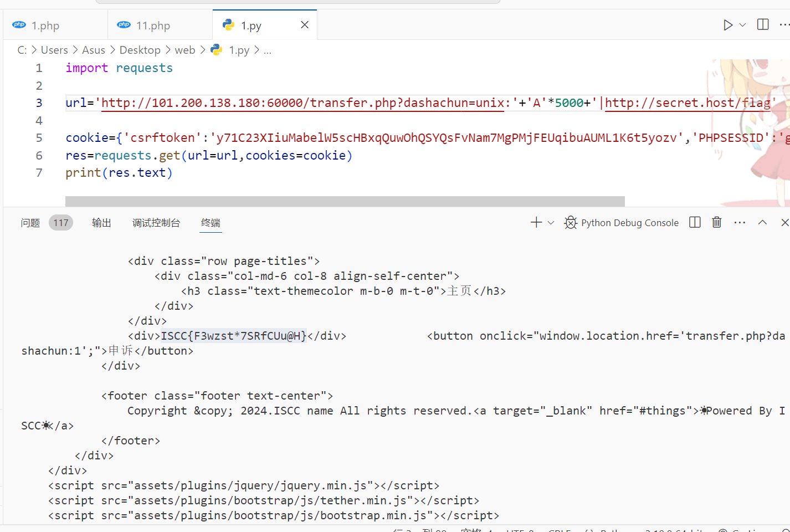Open terminal panel more actions menu
The image size is (790, 532).
coord(740,222)
